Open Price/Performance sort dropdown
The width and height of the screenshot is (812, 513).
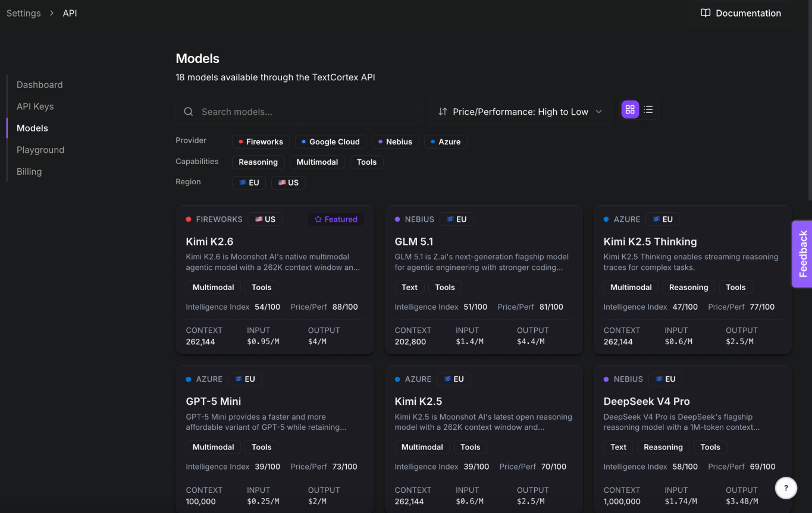pos(521,112)
